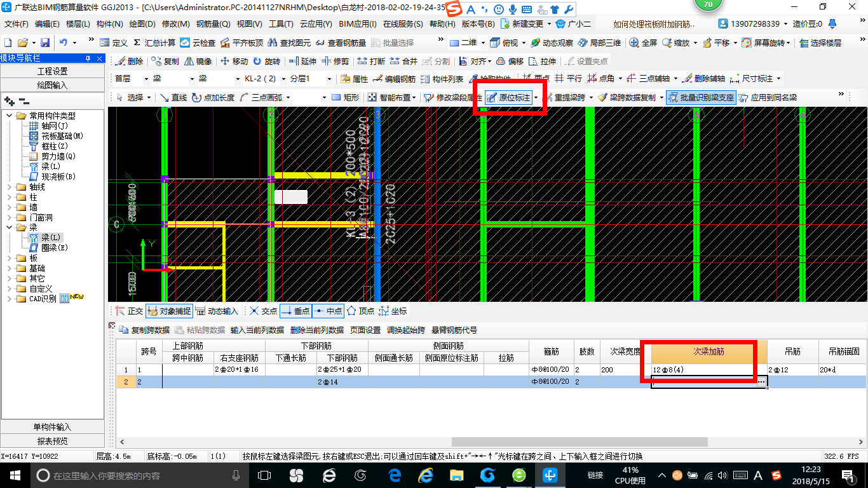This screenshot has height=488, width=868.
Task: Toggle 正交 orthogonal mode
Action: point(130,311)
